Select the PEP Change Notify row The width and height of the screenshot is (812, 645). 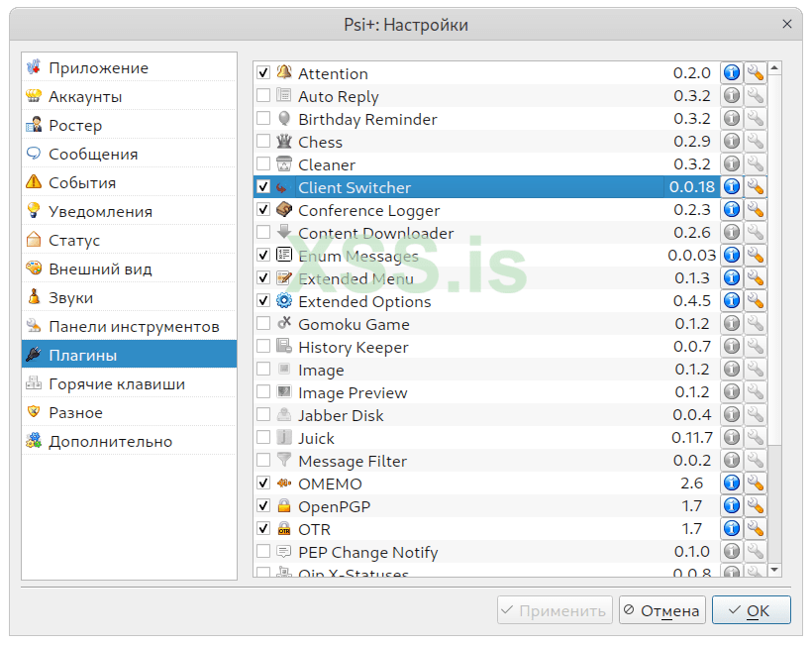[486, 552]
